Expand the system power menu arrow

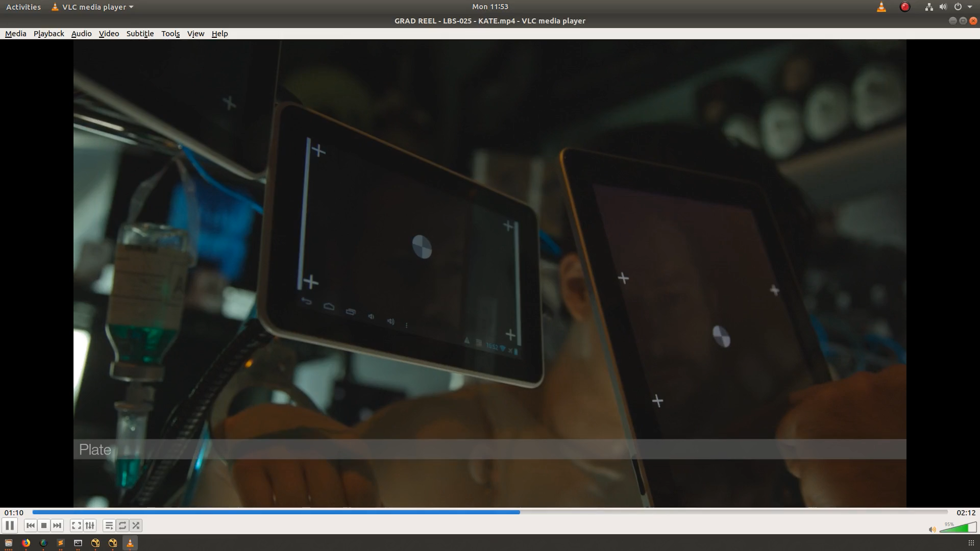[970, 7]
